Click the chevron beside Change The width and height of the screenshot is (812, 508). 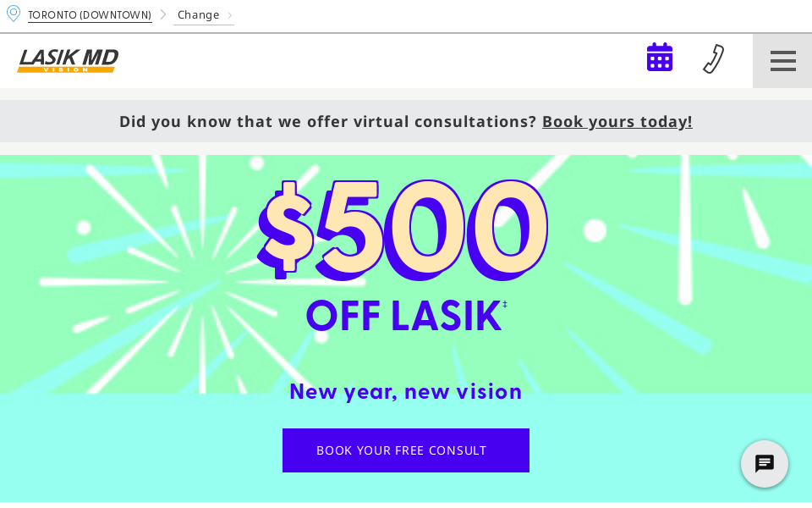tap(230, 15)
